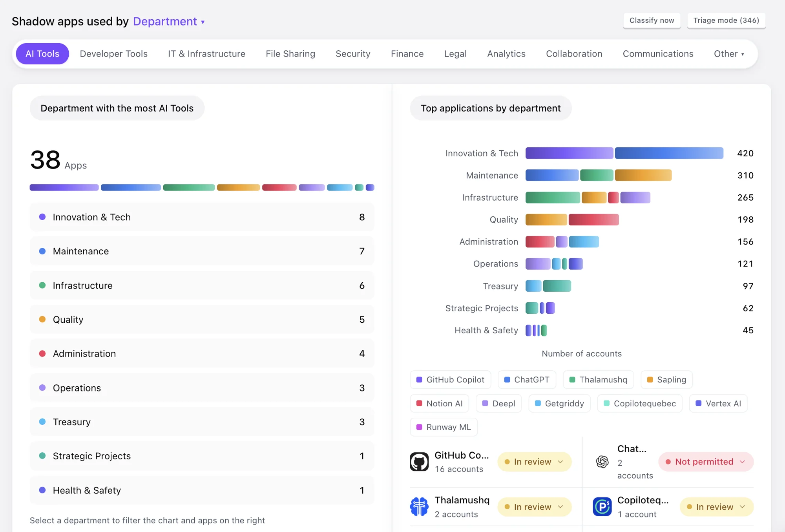Select the Collaboration tab
Screen dimensions: 785x532
574,54
